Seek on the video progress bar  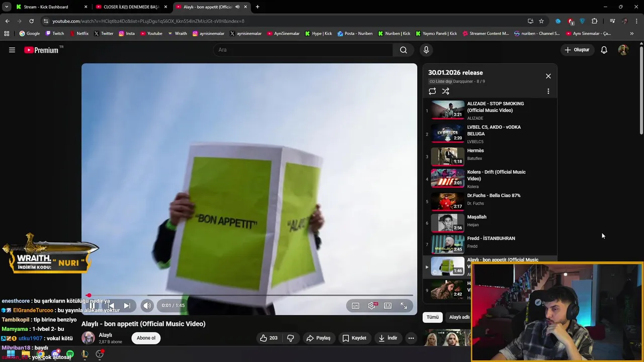249,295
